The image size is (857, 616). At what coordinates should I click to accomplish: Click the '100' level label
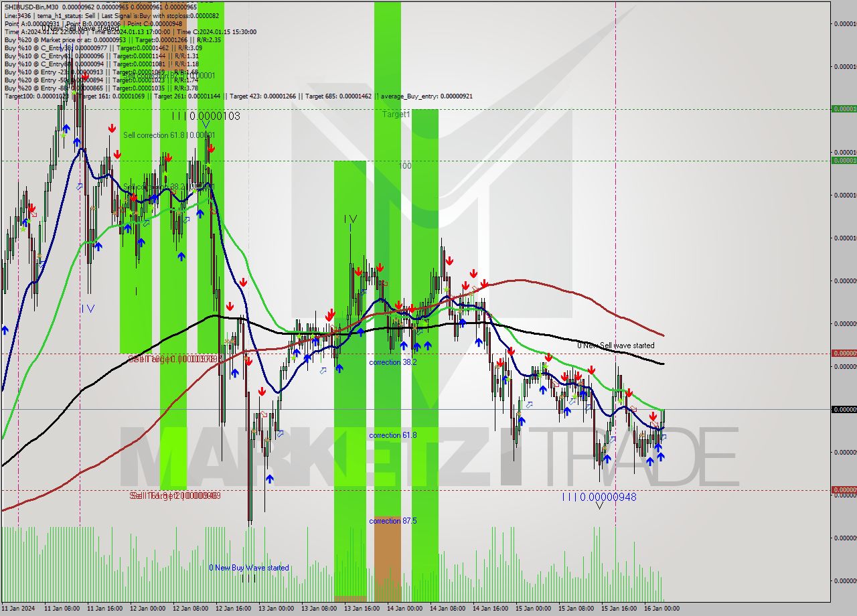point(405,165)
